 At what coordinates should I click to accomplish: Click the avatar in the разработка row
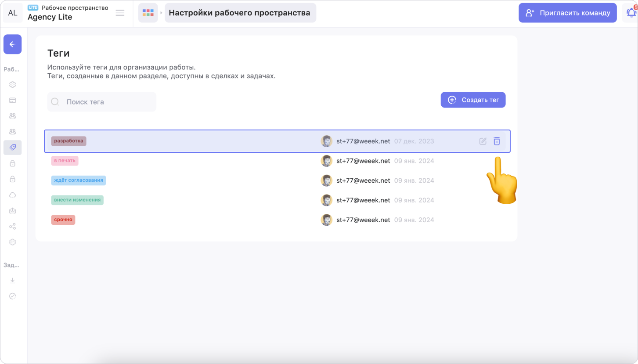click(x=326, y=141)
